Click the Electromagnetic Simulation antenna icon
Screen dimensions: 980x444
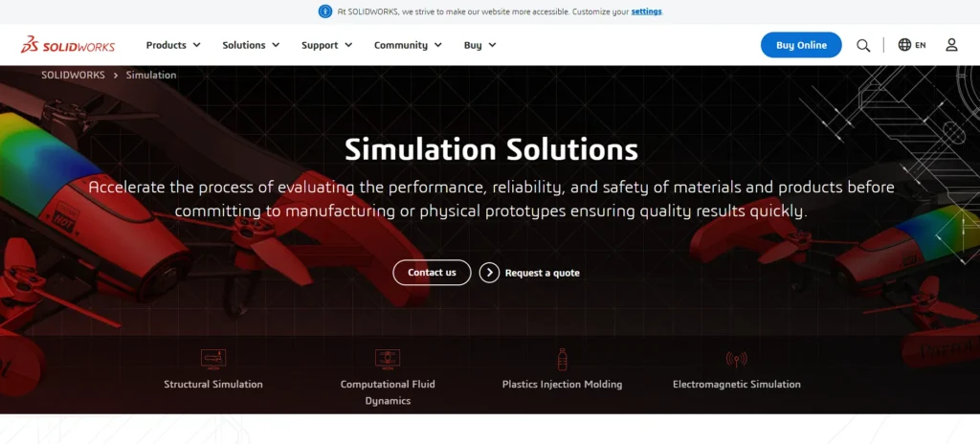coord(736,359)
